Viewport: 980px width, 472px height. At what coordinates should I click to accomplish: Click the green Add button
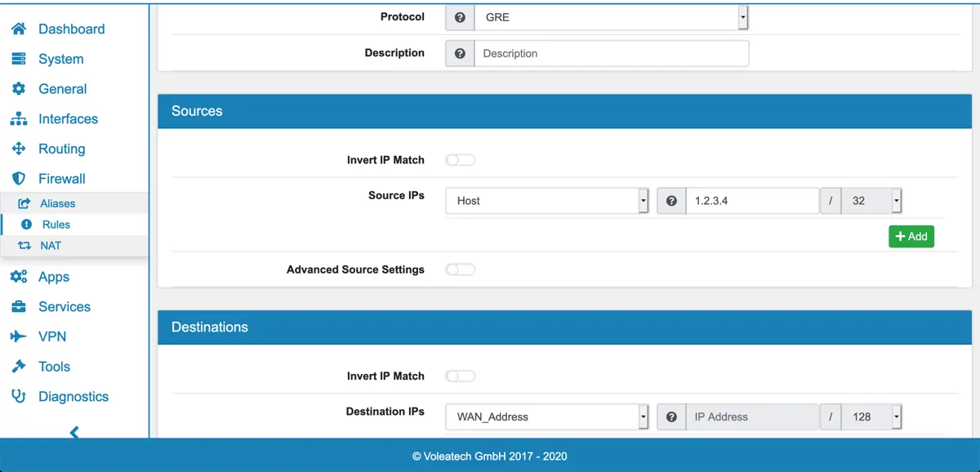pos(911,237)
